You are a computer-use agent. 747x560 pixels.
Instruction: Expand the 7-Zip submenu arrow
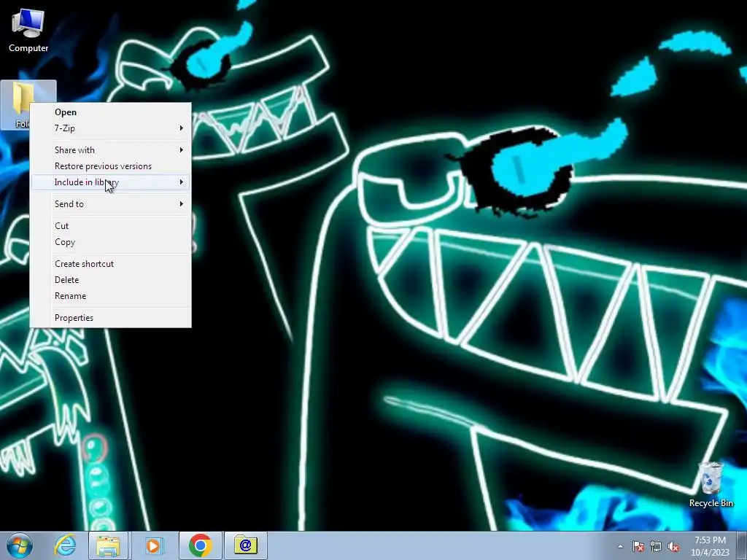[x=182, y=128]
